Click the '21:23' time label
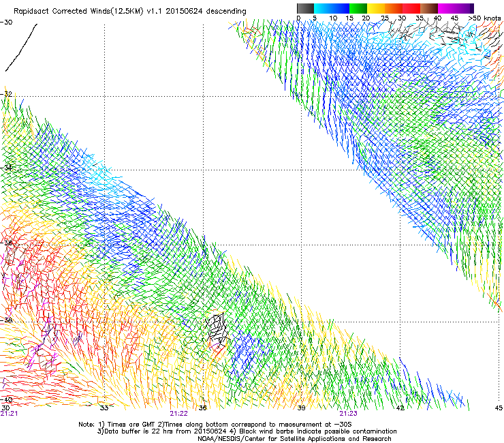Screen dimensions: 504x443 click(x=349, y=414)
